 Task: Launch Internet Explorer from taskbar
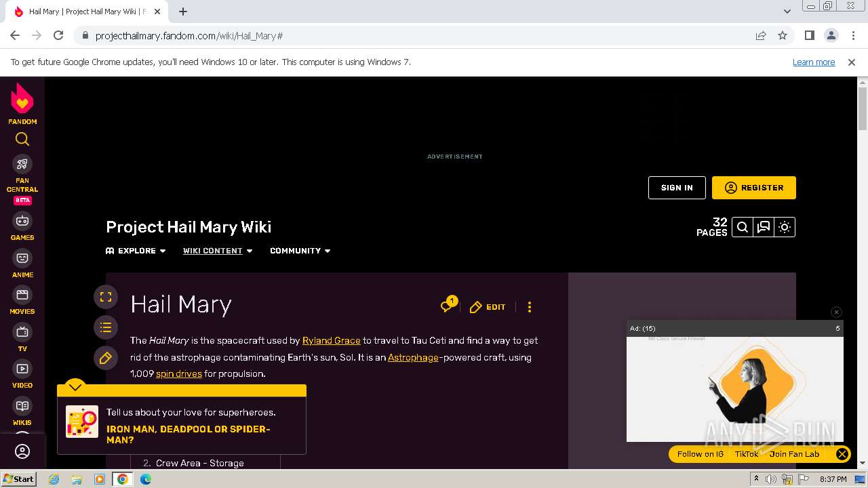(54, 479)
